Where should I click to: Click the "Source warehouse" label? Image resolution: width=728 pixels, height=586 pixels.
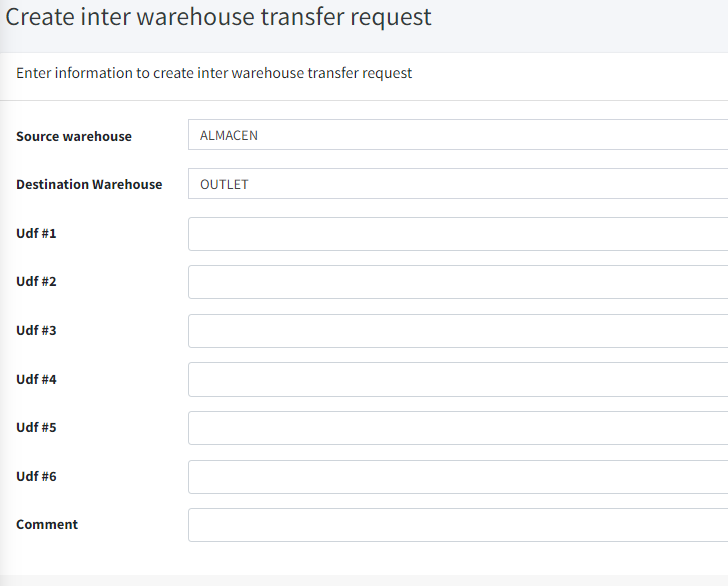tap(74, 136)
